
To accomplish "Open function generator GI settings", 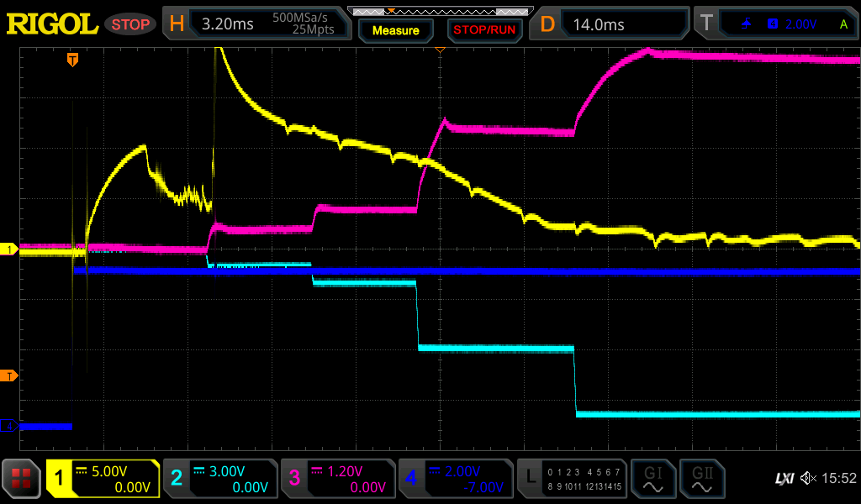I will [x=652, y=479].
